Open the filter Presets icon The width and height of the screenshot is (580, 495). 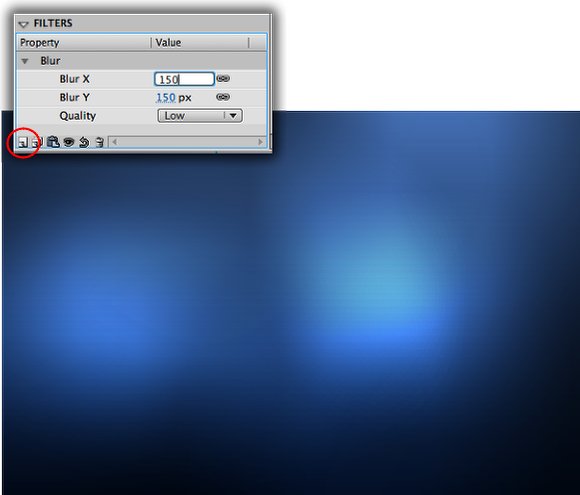pos(37,142)
